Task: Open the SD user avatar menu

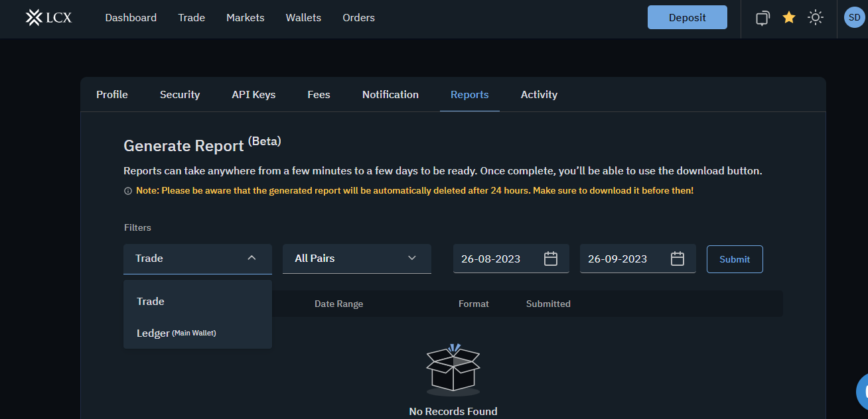Action: pos(854,18)
